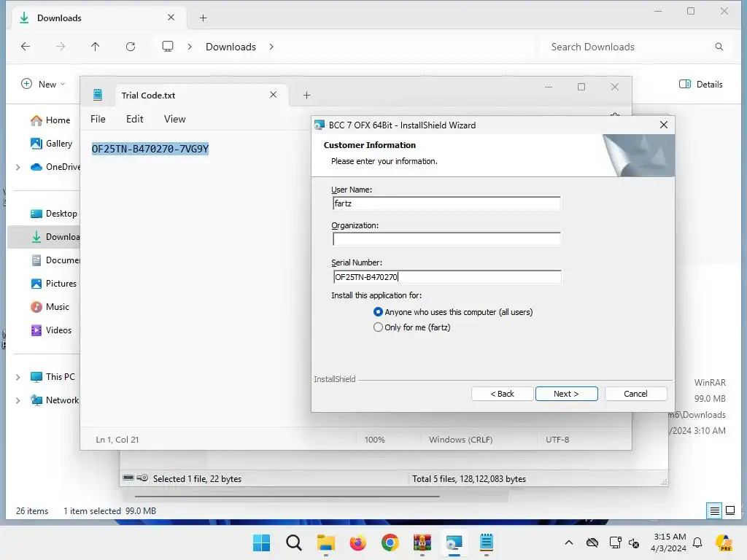The width and height of the screenshot is (747, 560).
Task: Expand the Network tree node
Action: click(18, 400)
